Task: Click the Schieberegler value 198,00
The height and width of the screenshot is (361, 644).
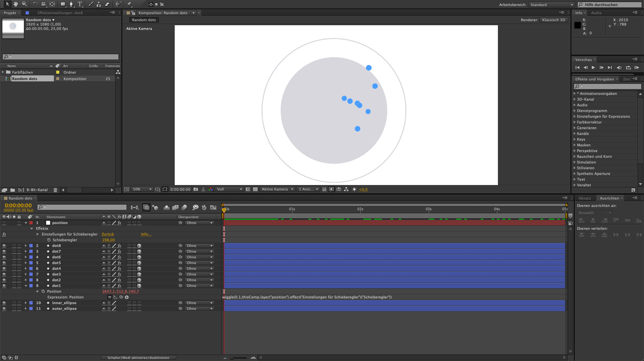Action: pyautogui.click(x=108, y=240)
